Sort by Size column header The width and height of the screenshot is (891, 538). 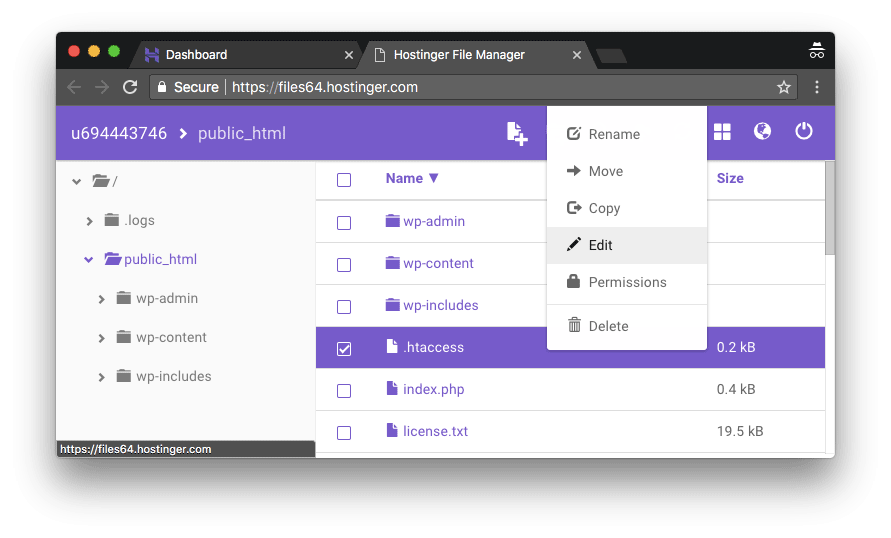(730, 178)
